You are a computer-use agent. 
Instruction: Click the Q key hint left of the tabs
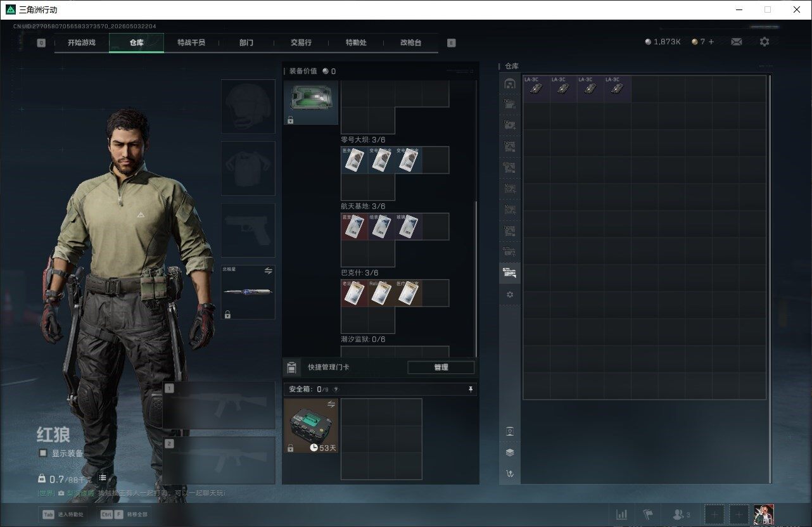coord(41,43)
